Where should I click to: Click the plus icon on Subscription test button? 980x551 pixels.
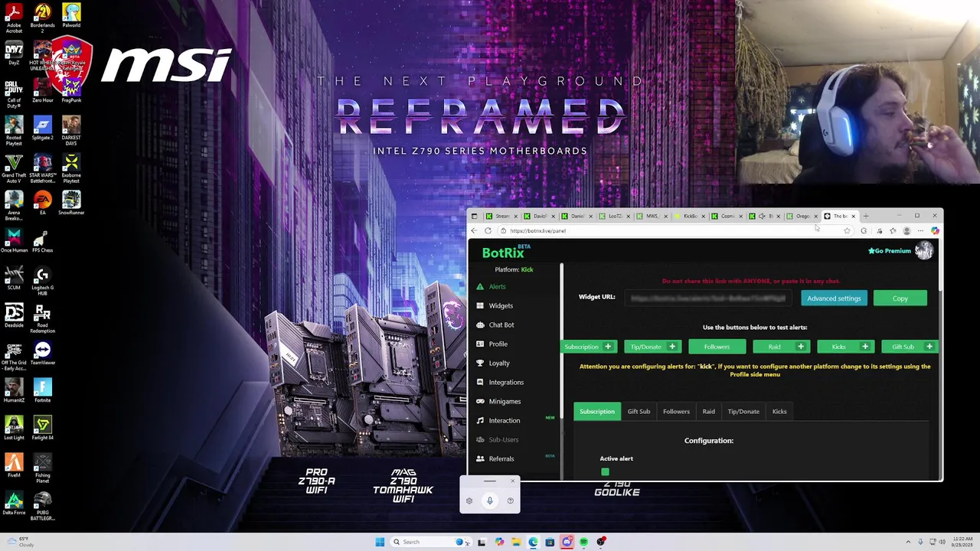[x=608, y=347]
